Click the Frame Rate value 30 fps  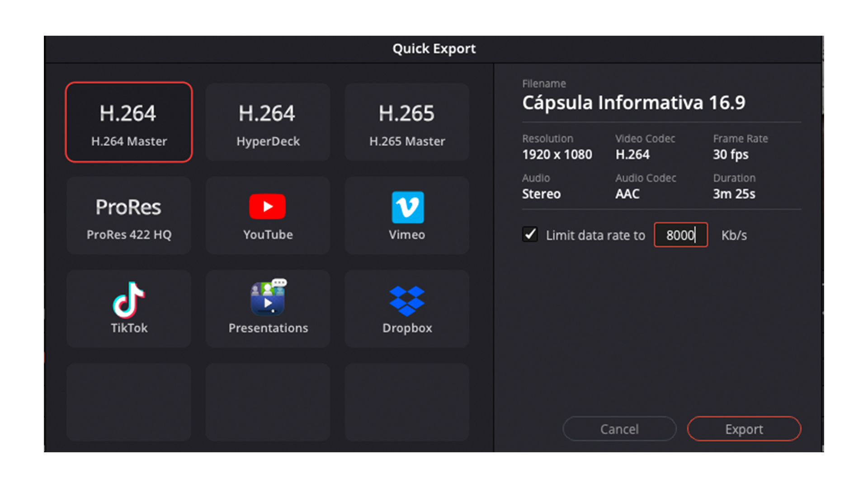(731, 155)
